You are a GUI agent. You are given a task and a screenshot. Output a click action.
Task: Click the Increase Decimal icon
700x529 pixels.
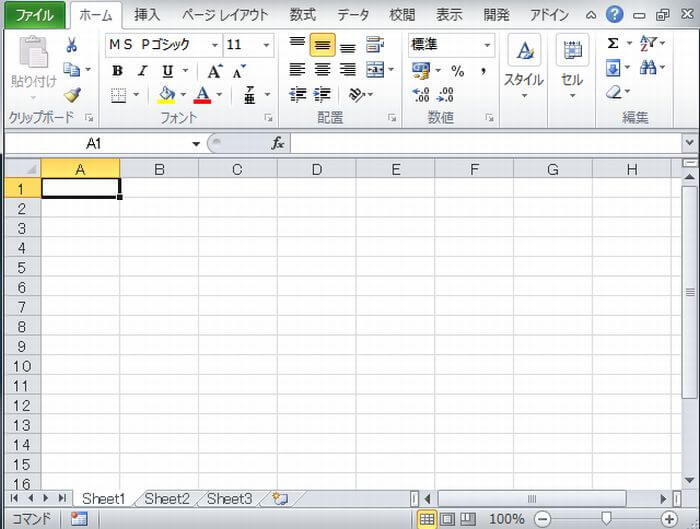(x=421, y=95)
